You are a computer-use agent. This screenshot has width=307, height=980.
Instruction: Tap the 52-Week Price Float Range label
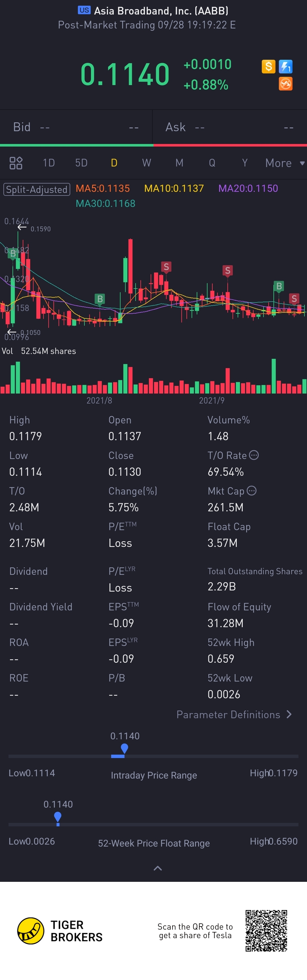pyautogui.click(x=154, y=843)
